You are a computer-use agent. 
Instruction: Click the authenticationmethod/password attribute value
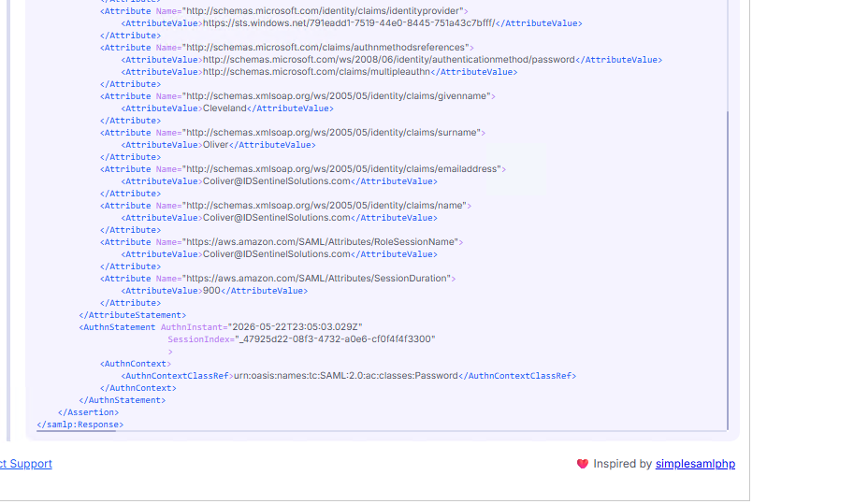coord(389,60)
